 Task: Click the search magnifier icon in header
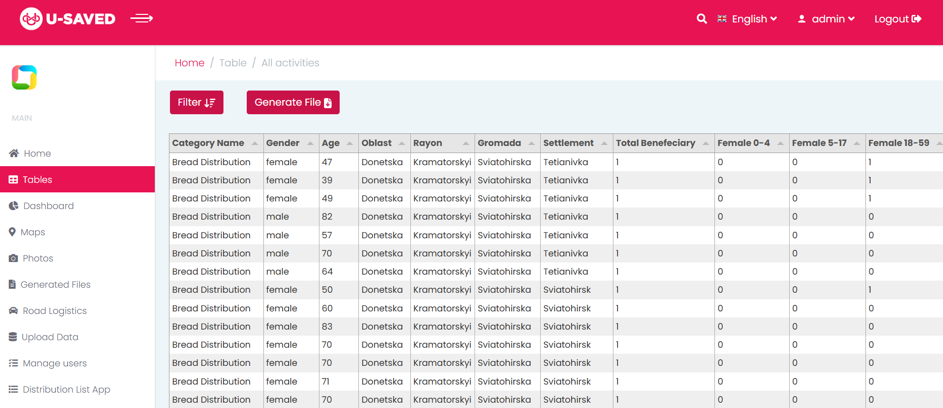pos(701,19)
